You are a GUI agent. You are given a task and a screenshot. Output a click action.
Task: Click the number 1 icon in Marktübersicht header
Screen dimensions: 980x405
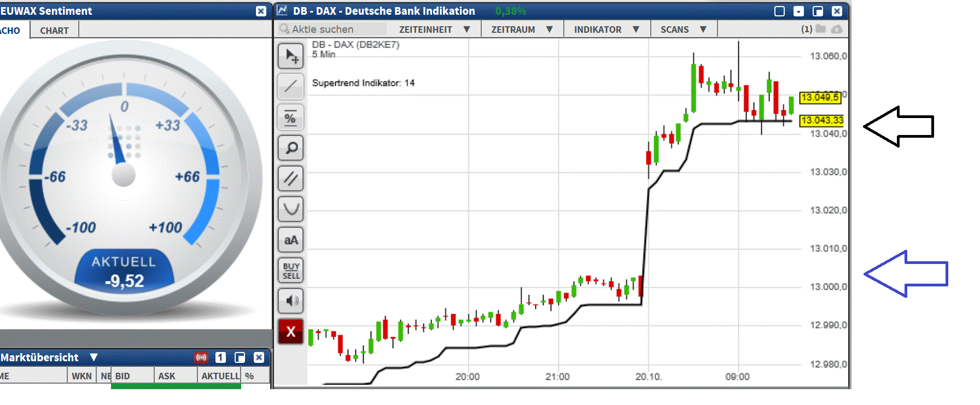coord(220,357)
